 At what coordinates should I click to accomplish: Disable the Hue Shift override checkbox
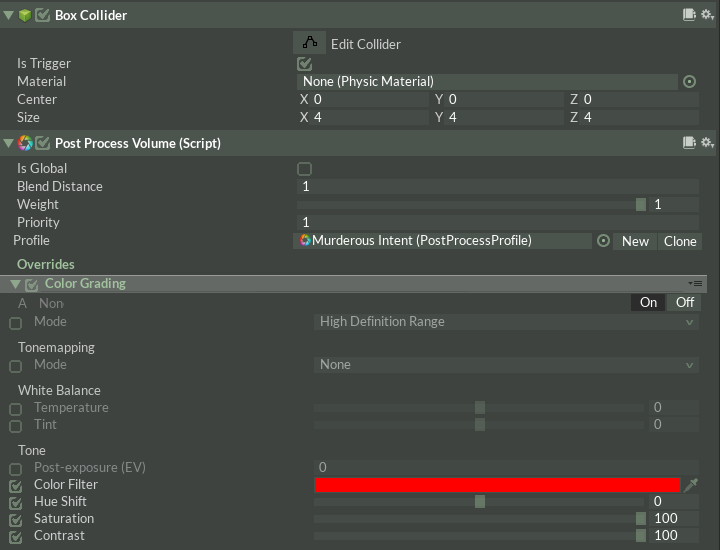tap(16, 503)
